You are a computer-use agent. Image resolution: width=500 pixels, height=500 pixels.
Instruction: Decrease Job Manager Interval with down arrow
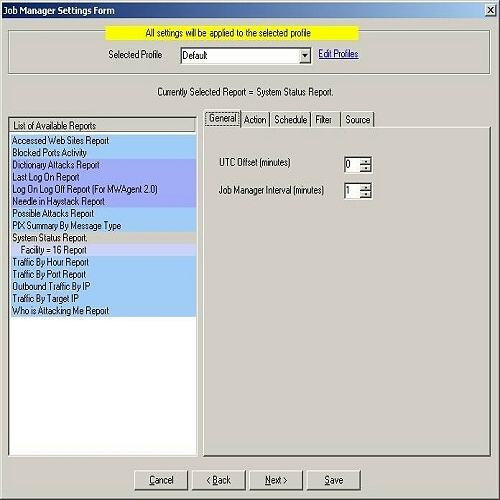pos(366,195)
